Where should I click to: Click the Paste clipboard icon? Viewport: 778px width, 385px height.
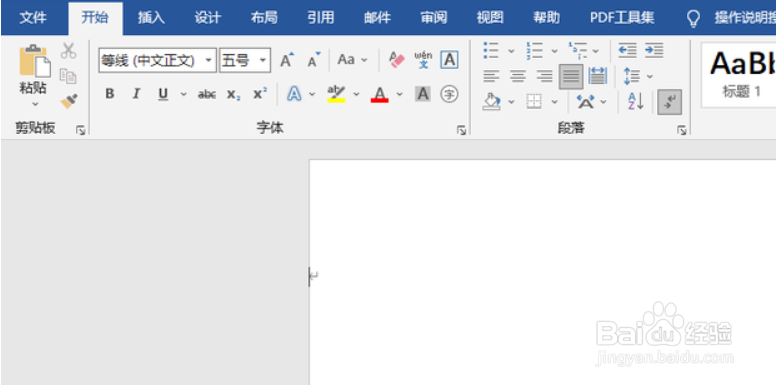pyautogui.click(x=35, y=61)
